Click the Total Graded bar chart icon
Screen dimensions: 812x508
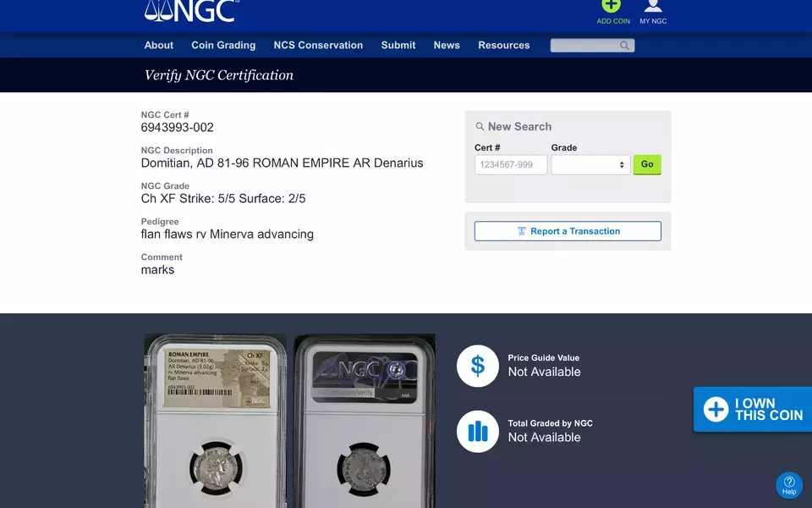478,431
